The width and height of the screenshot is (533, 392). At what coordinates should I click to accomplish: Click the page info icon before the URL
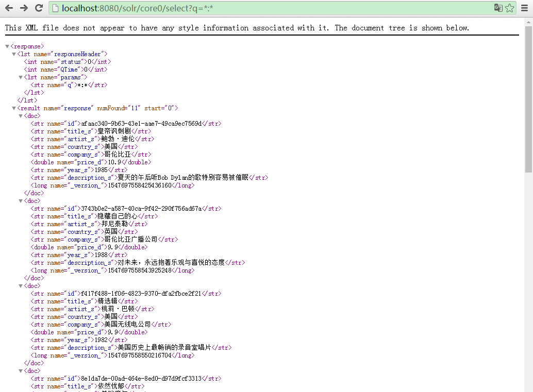55,8
